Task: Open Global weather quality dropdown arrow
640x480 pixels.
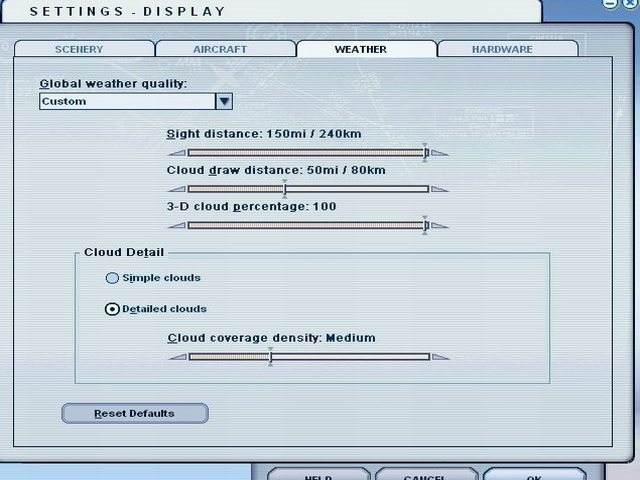Action: pyautogui.click(x=224, y=101)
